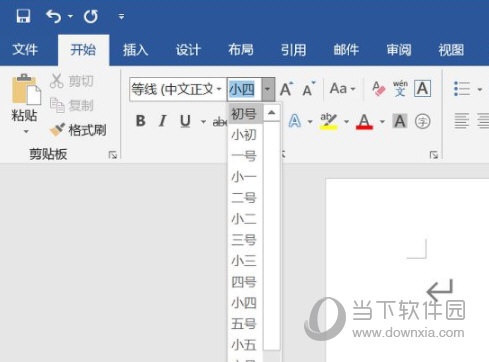Open the Font dialog launcher

pyautogui.click(x=433, y=155)
